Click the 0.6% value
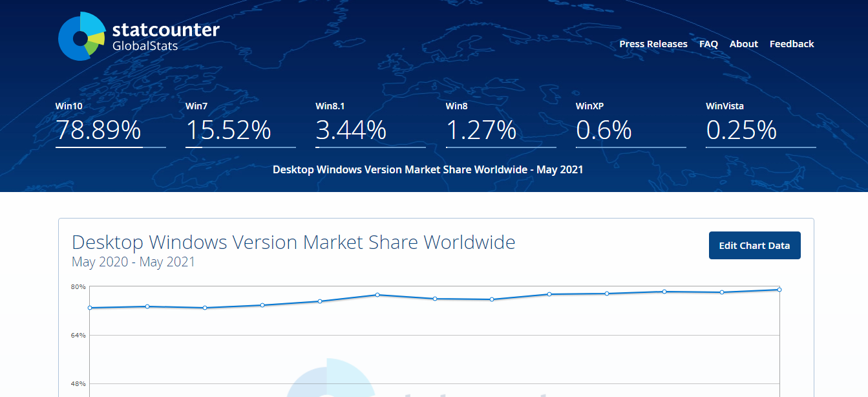This screenshot has width=868, height=397. click(604, 131)
